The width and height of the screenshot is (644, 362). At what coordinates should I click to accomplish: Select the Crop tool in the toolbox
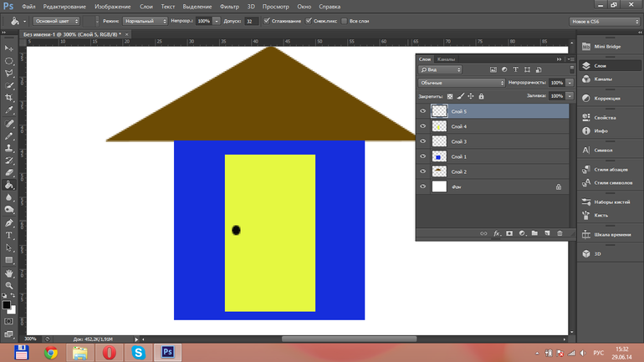coord(9,97)
